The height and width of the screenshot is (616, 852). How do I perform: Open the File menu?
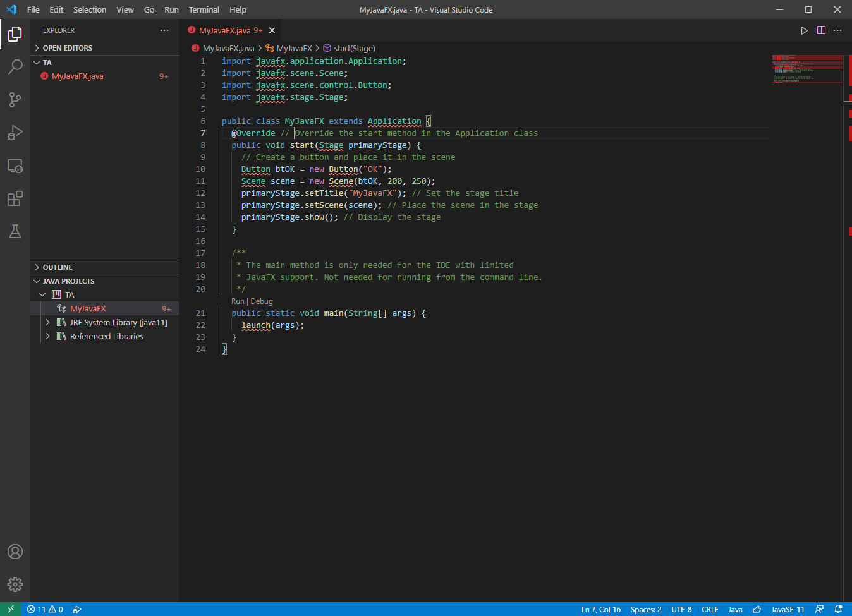(33, 9)
